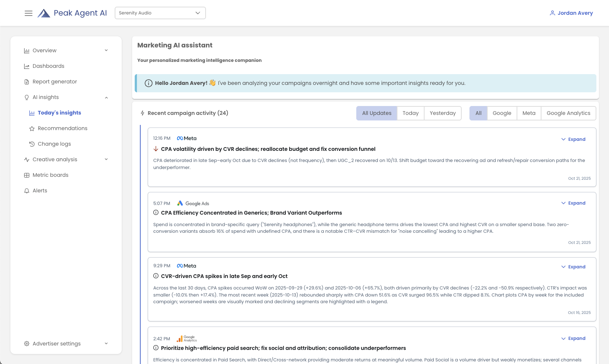Open Today's insights page

point(59,113)
